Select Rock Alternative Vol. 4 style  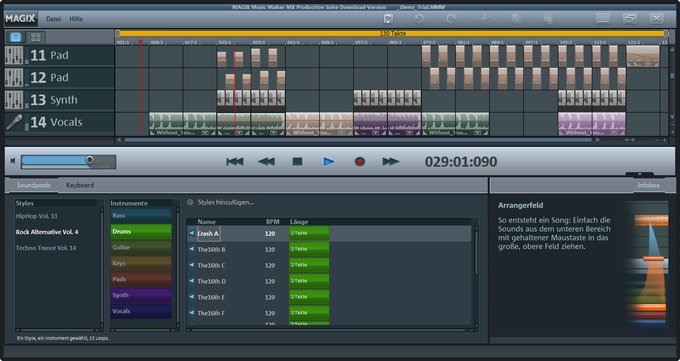coord(47,232)
